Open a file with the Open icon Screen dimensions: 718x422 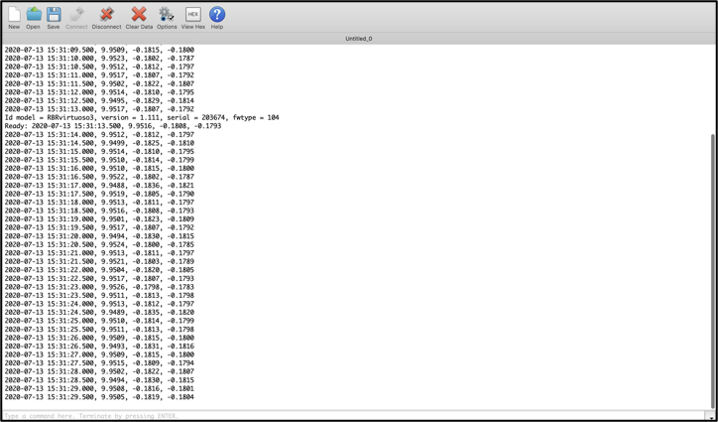tap(33, 15)
